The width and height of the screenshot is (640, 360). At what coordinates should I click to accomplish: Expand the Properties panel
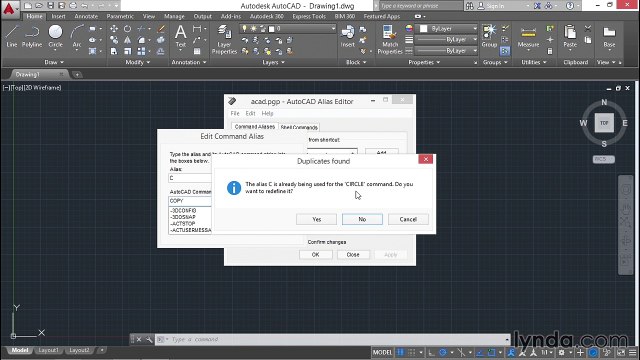coord(424,62)
